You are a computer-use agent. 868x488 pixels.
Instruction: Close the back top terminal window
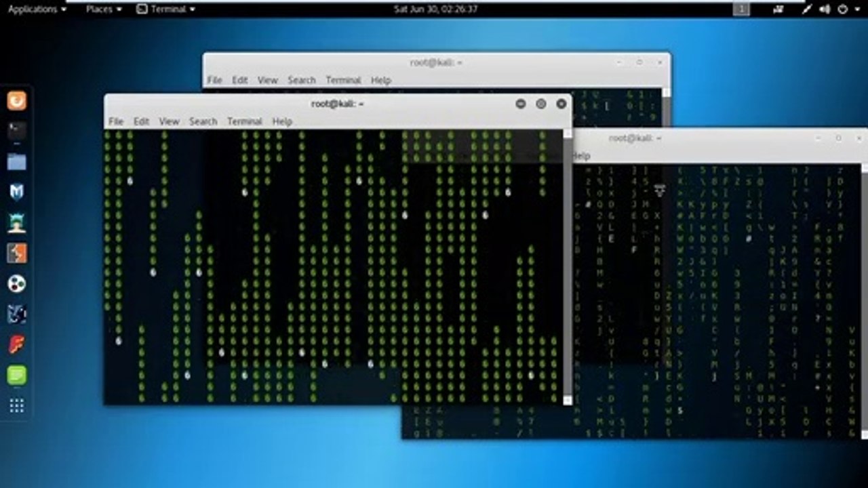pyautogui.click(x=660, y=62)
